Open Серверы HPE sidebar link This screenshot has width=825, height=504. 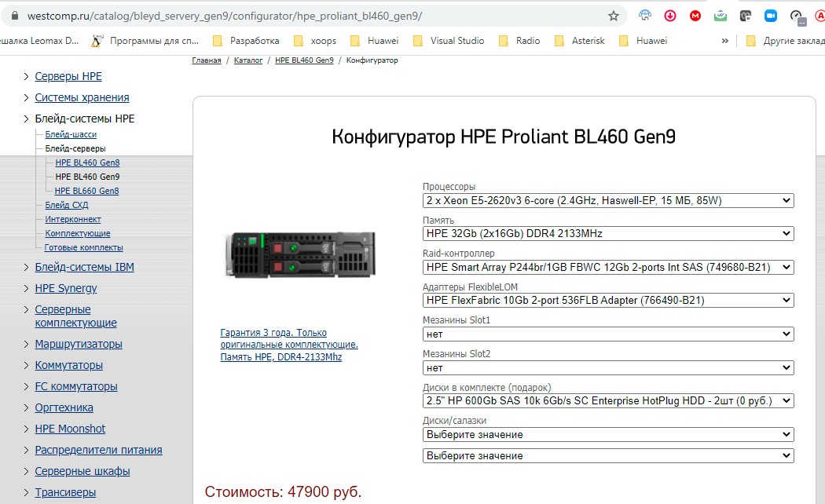68,77
